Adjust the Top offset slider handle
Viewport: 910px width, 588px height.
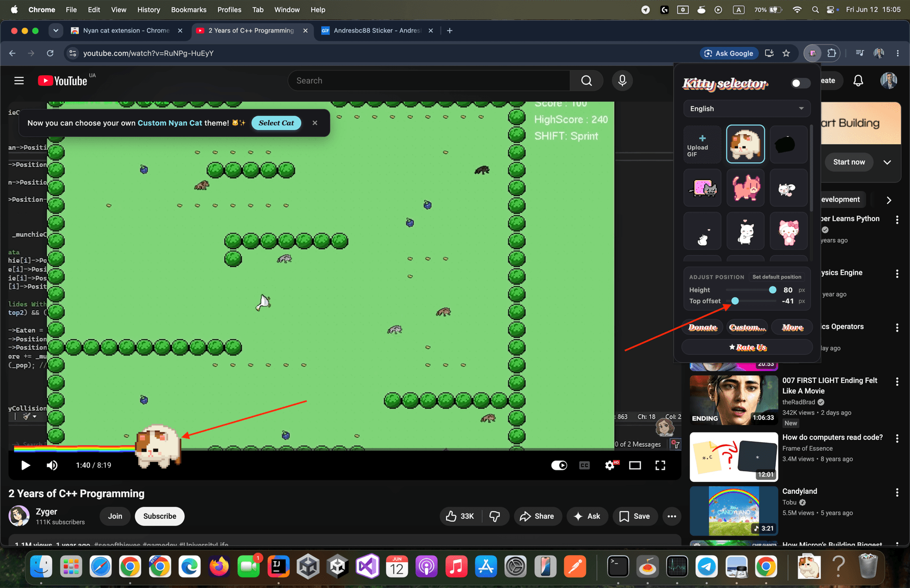coord(735,301)
